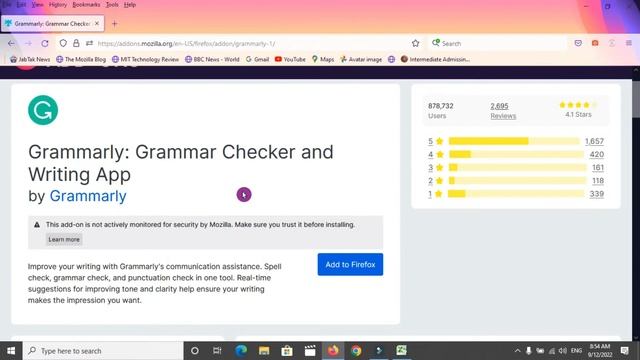This screenshot has height=360, width=640.
Task: Open the Bookmarks menu
Action: point(86,5)
